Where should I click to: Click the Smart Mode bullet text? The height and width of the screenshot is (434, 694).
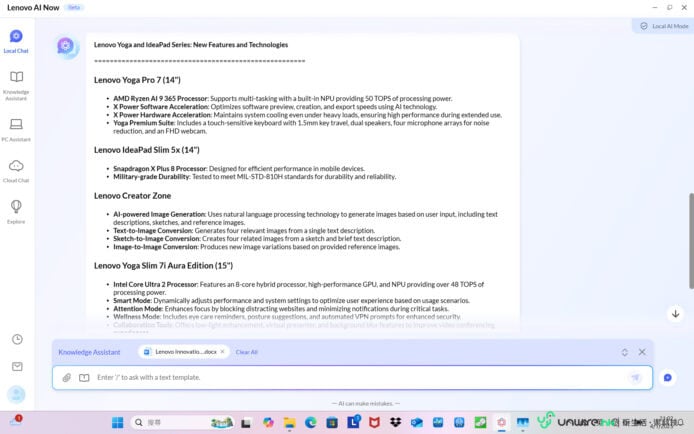(x=291, y=300)
